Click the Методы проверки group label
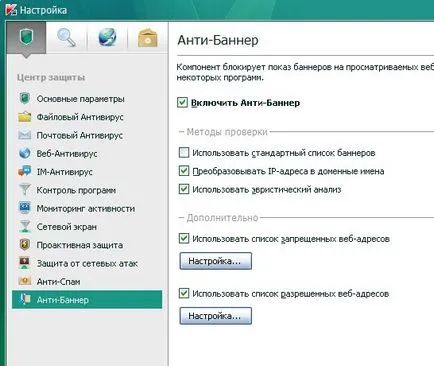Screen dimensions: 434x366 pos(227,132)
